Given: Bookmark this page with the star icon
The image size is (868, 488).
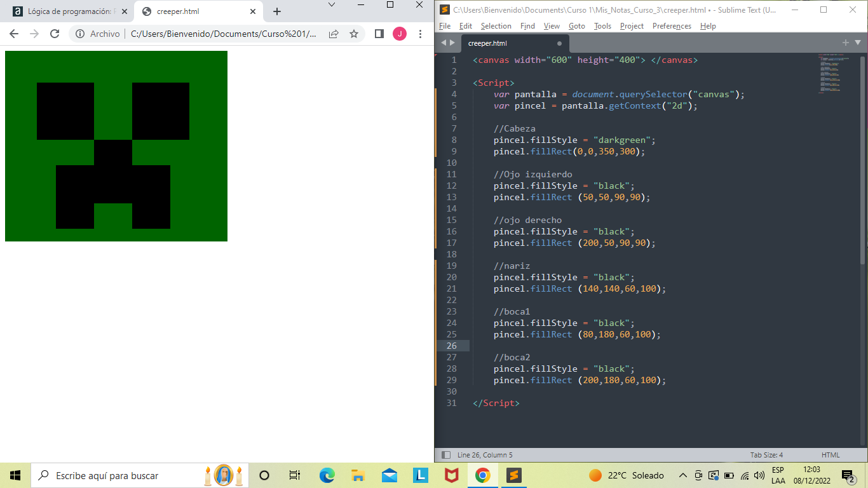Looking at the screenshot, I should coord(354,34).
